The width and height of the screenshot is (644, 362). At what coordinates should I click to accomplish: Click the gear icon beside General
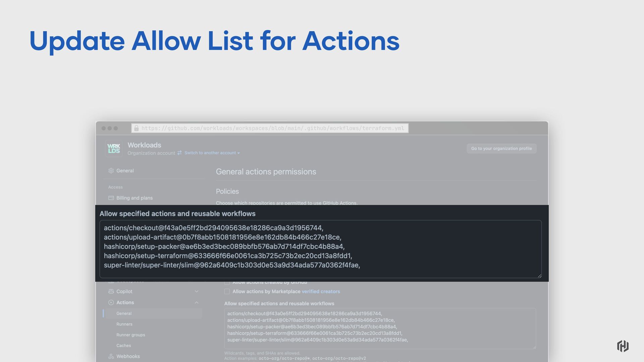[111, 171]
